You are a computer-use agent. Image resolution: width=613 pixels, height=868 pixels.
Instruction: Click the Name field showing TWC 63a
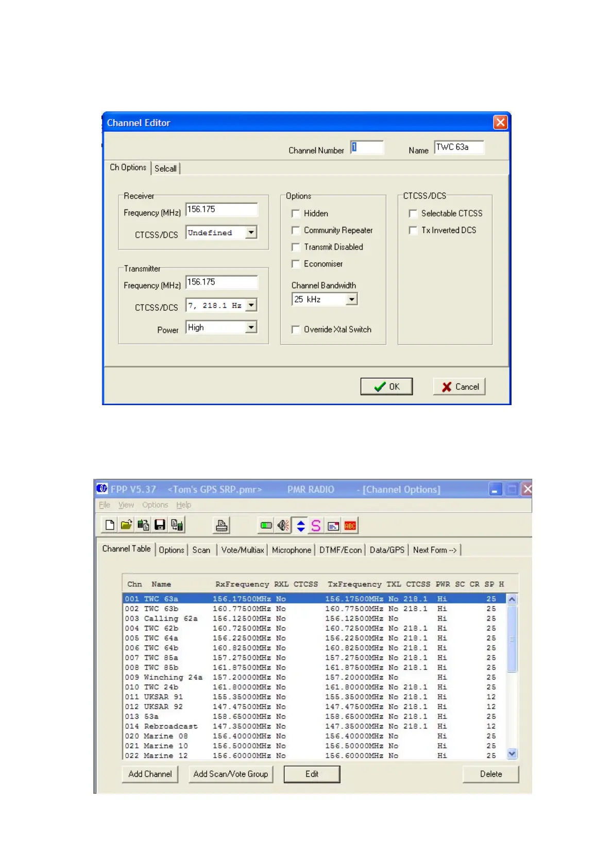pyautogui.click(x=459, y=147)
